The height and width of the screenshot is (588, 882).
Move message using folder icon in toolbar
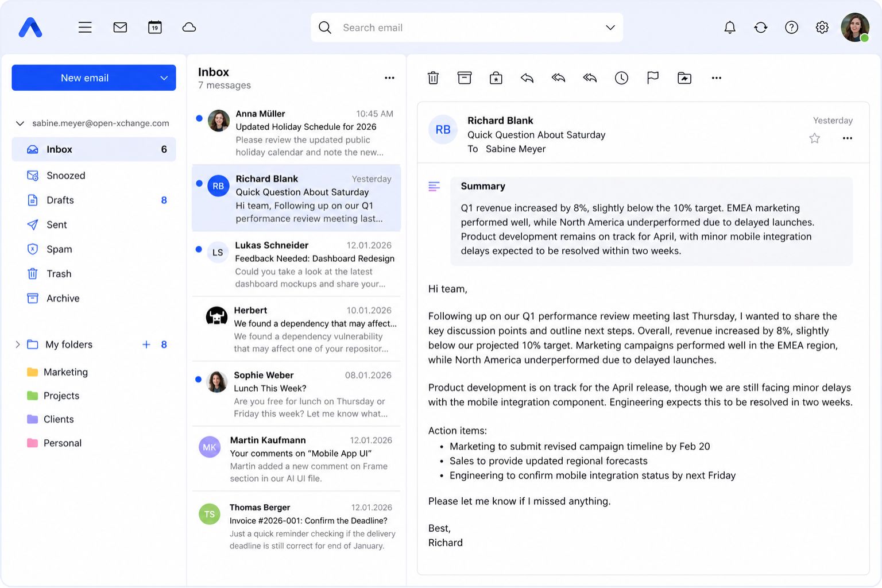684,78
